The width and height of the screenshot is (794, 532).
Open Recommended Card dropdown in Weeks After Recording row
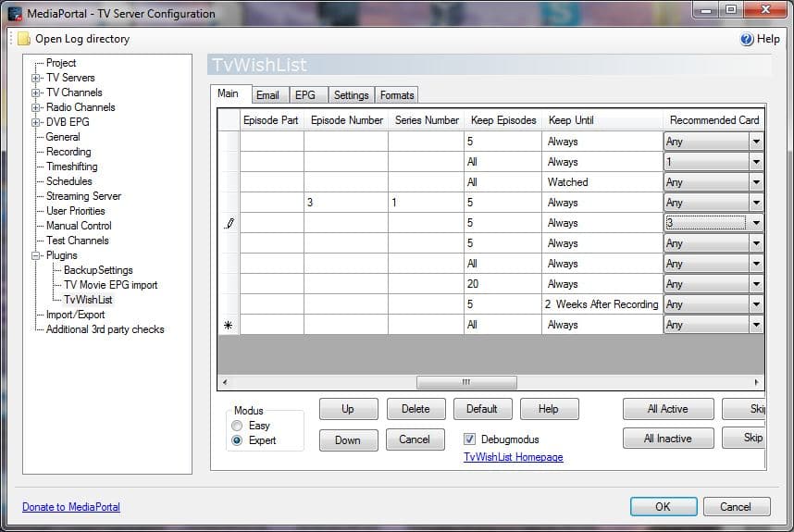756,304
